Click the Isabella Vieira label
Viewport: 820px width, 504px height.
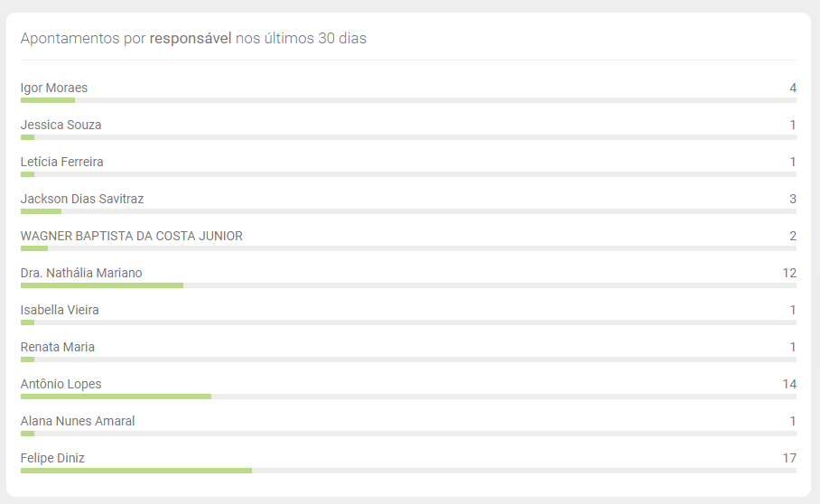click(x=60, y=310)
